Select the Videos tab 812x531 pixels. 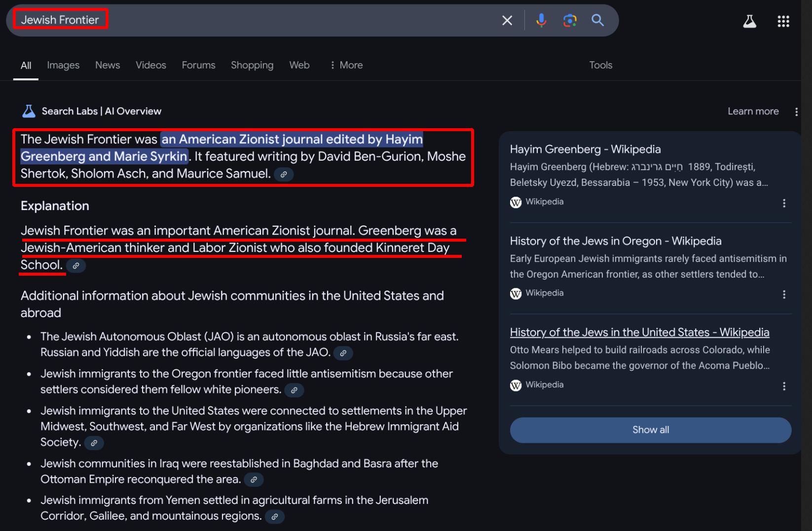coord(151,65)
